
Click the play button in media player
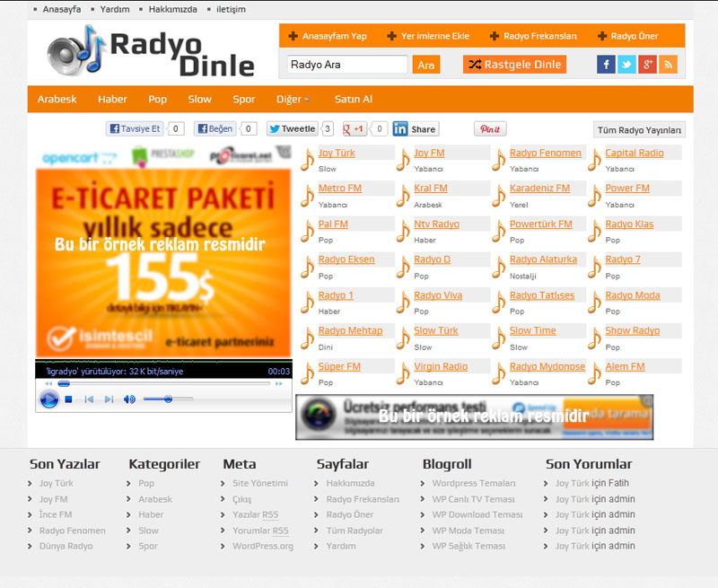click(x=49, y=399)
